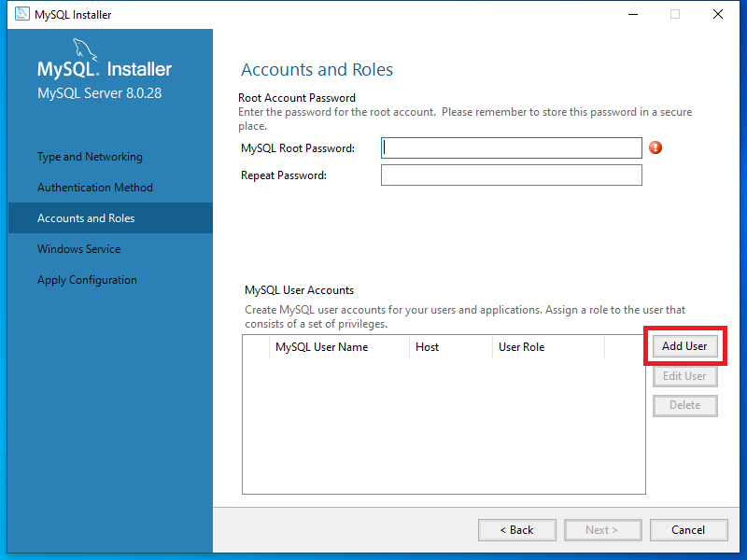Image resolution: width=747 pixels, height=560 pixels.
Task: Click the Accounts and Roles heading
Action: pyautogui.click(x=317, y=69)
